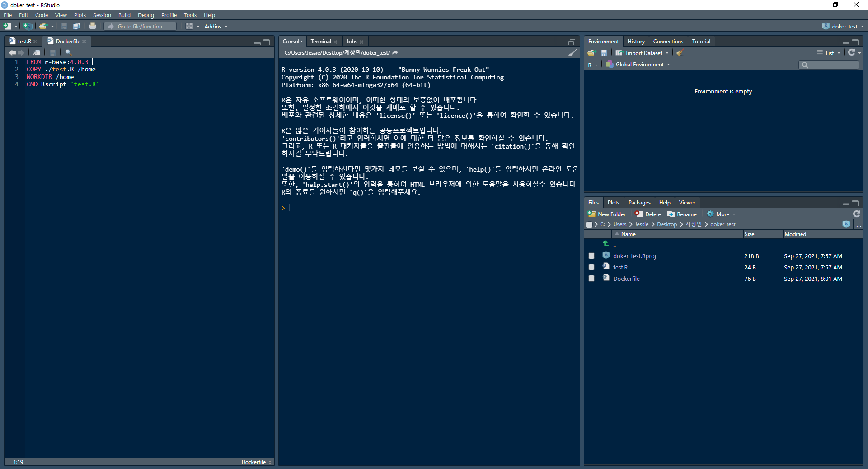This screenshot has height=469, width=868.
Task: Open the Global Environment dropdown
Action: [x=638, y=65]
